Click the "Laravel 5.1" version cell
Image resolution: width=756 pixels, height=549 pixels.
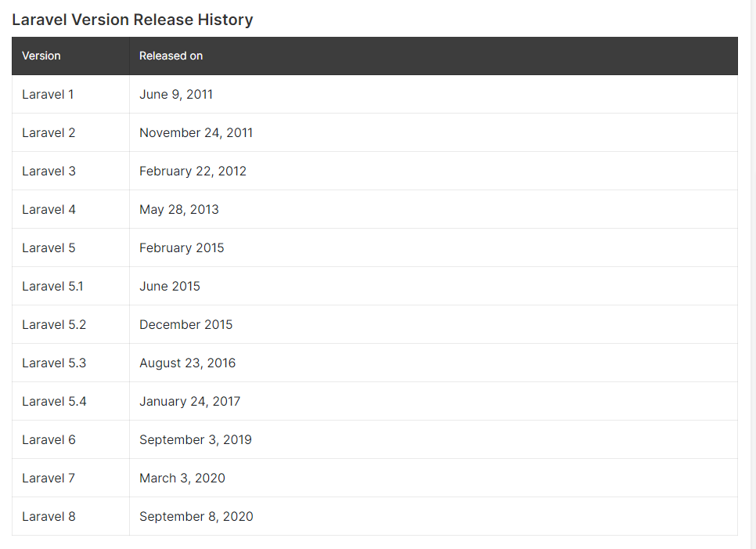pos(52,286)
